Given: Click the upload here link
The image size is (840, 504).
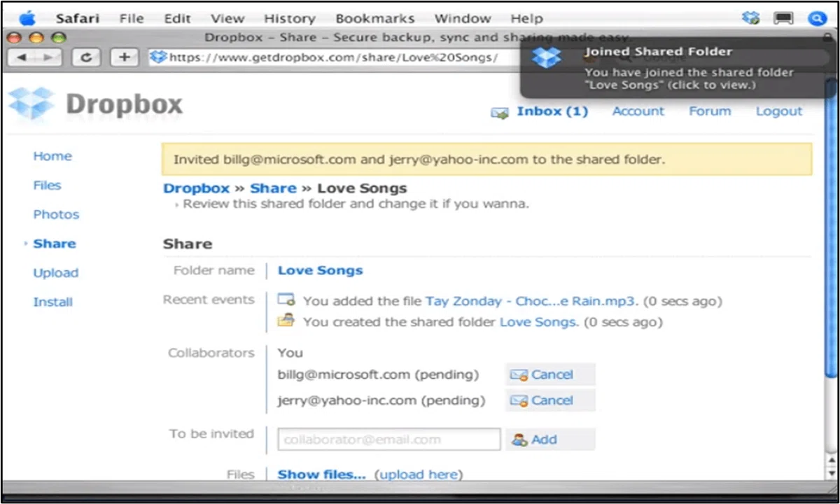Looking at the screenshot, I should click(419, 475).
